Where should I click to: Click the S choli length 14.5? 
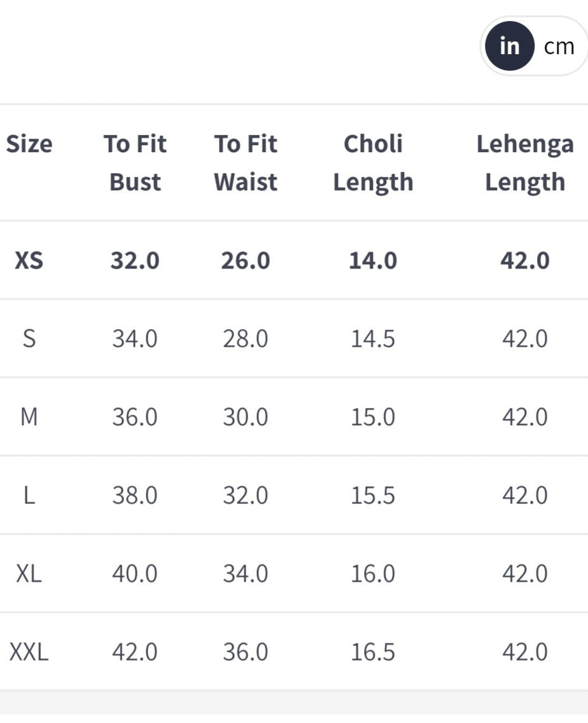(373, 339)
